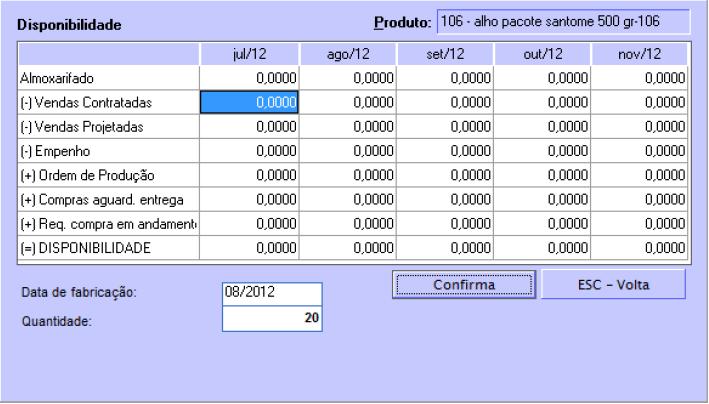Screen dimensions: 709x404
Task: Click the (-) Vendas Projetadas row label
Action: click(x=108, y=126)
